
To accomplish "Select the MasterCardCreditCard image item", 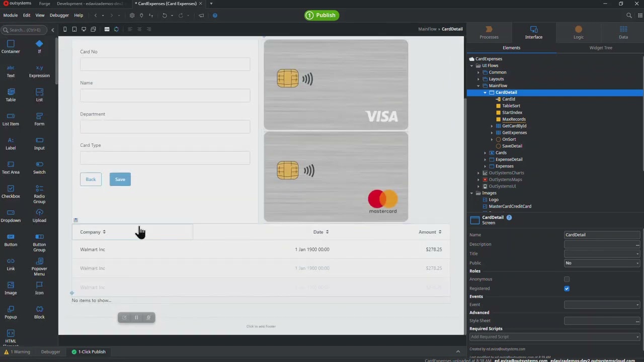I will [x=510, y=206].
